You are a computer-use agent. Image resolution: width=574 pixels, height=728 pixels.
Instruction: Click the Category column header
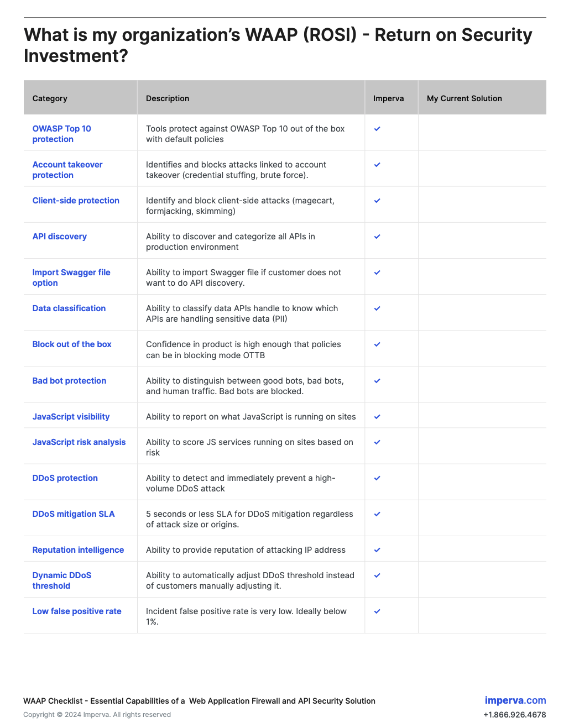click(50, 98)
